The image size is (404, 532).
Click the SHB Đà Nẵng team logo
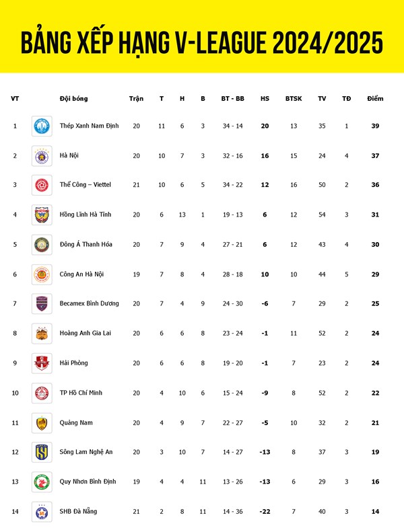click(x=42, y=511)
